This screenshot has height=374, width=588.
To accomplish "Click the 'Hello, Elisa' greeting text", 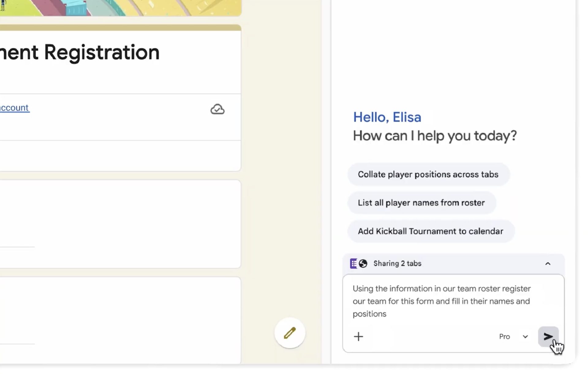I will pos(387,117).
